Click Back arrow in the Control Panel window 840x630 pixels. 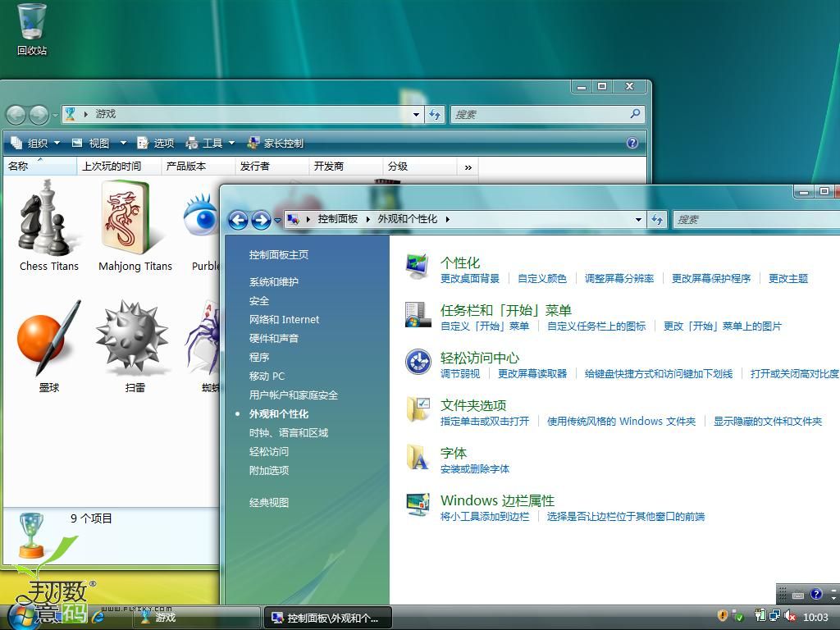[x=239, y=220]
